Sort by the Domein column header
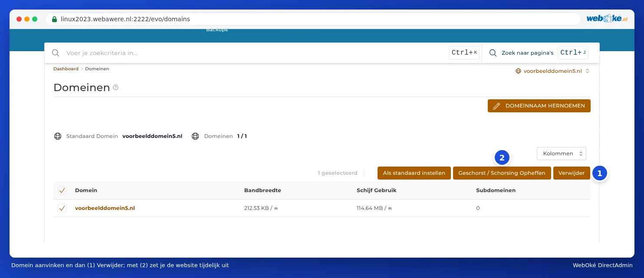The image size is (644, 278). click(86, 190)
